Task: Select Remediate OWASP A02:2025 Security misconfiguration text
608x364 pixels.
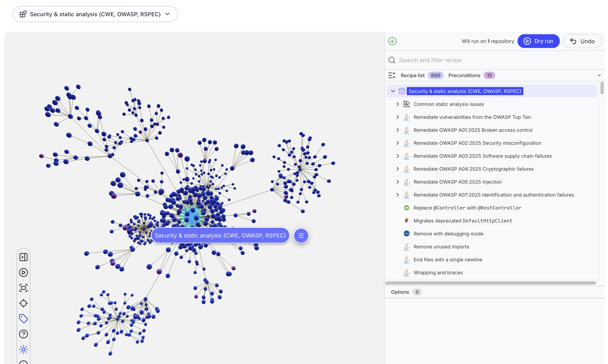Action: [477, 143]
